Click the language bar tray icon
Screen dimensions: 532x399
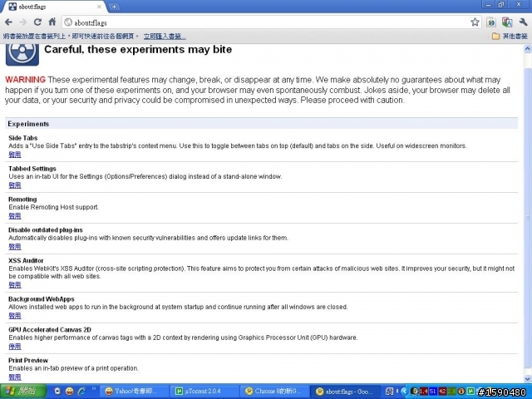point(390,392)
